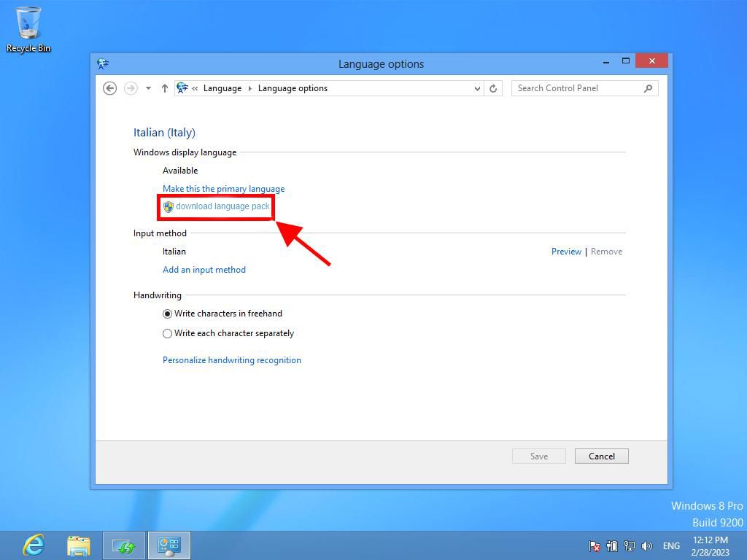Click Make this the primary language

click(223, 189)
